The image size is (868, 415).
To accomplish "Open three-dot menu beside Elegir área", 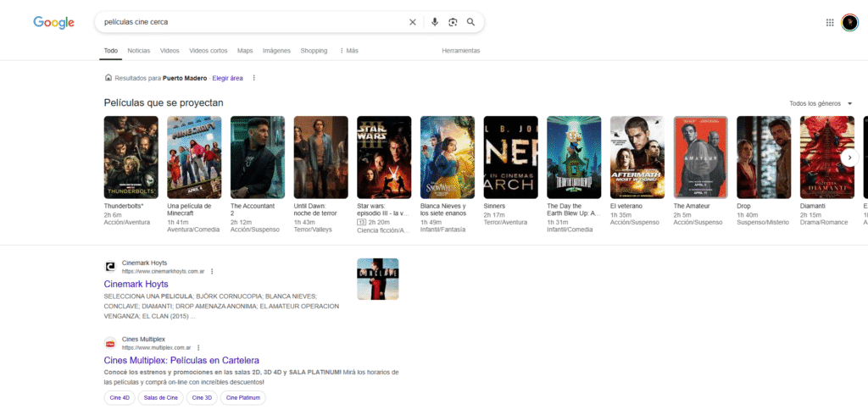I will click(253, 78).
